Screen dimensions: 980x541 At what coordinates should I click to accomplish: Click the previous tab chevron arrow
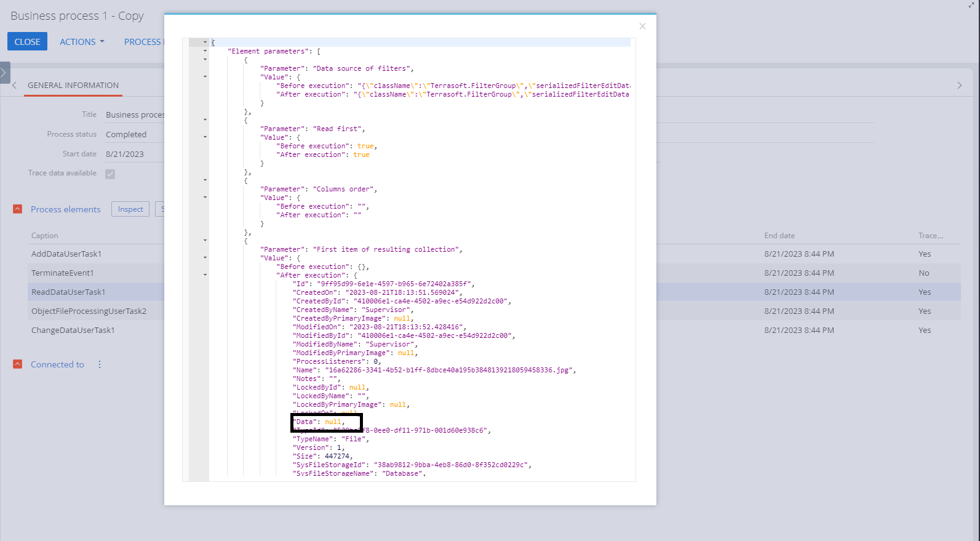pos(15,86)
